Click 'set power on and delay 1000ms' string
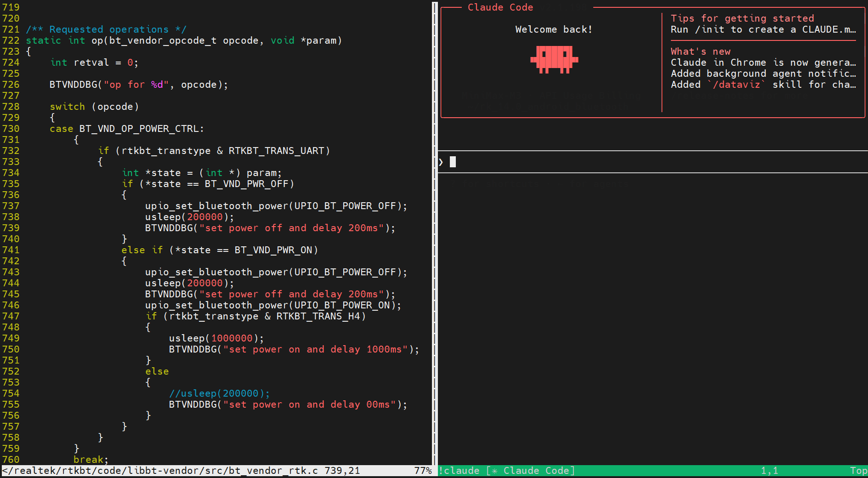Screen dimensions: 868x478 point(315,349)
